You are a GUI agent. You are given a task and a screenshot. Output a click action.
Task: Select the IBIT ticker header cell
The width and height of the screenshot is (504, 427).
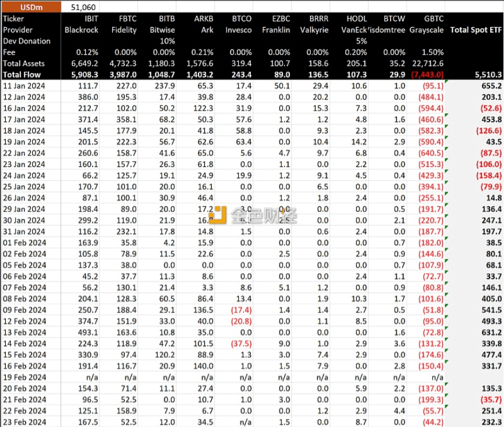[x=90, y=18]
